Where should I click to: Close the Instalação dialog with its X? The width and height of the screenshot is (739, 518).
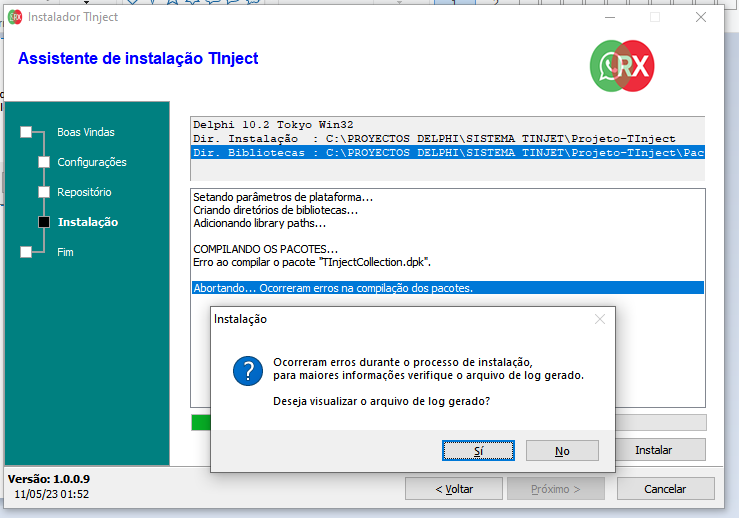click(x=600, y=319)
